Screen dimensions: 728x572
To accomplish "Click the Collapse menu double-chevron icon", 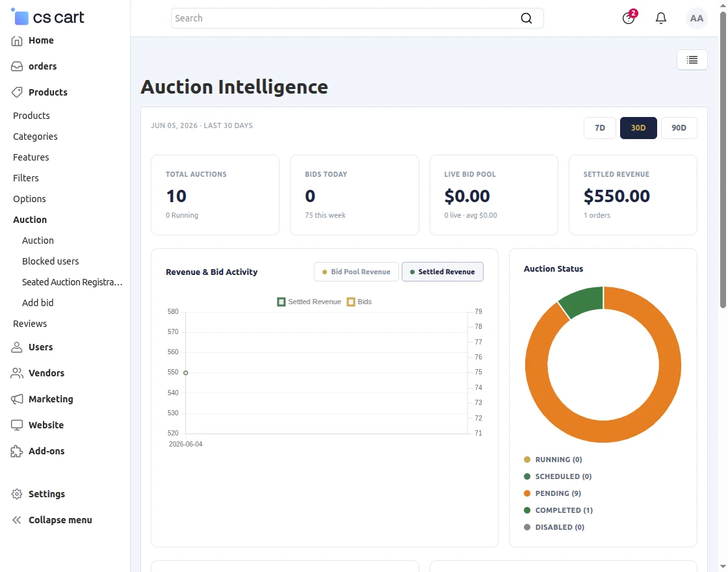I will pyautogui.click(x=17, y=520).
